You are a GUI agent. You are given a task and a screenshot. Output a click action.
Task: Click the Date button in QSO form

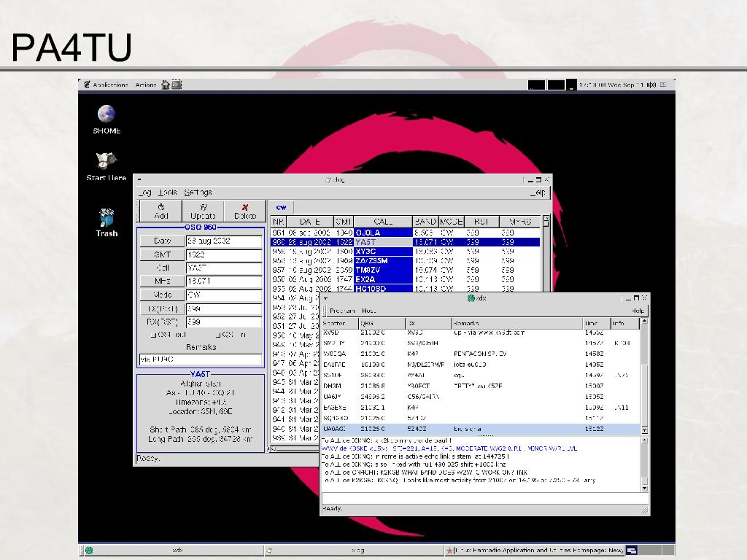tap(162, 241)
